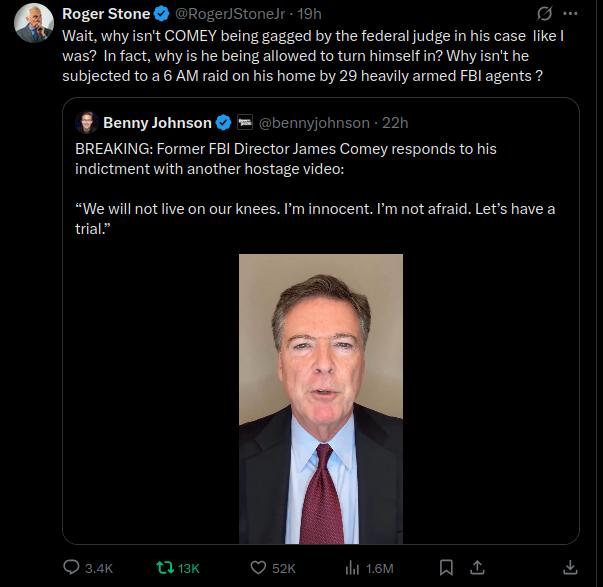
Task: View post analytics showing 1.6M views
Action: 352,568
